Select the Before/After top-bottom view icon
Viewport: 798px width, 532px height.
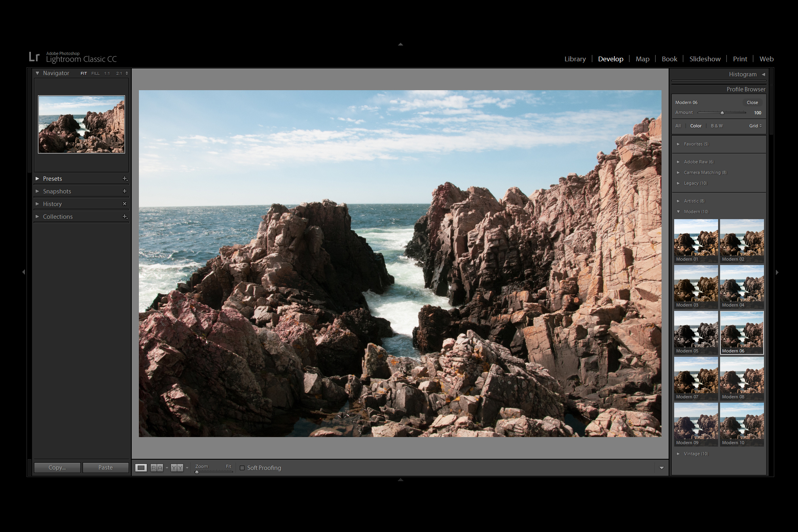pyautogui.click(x=177, y=467)
